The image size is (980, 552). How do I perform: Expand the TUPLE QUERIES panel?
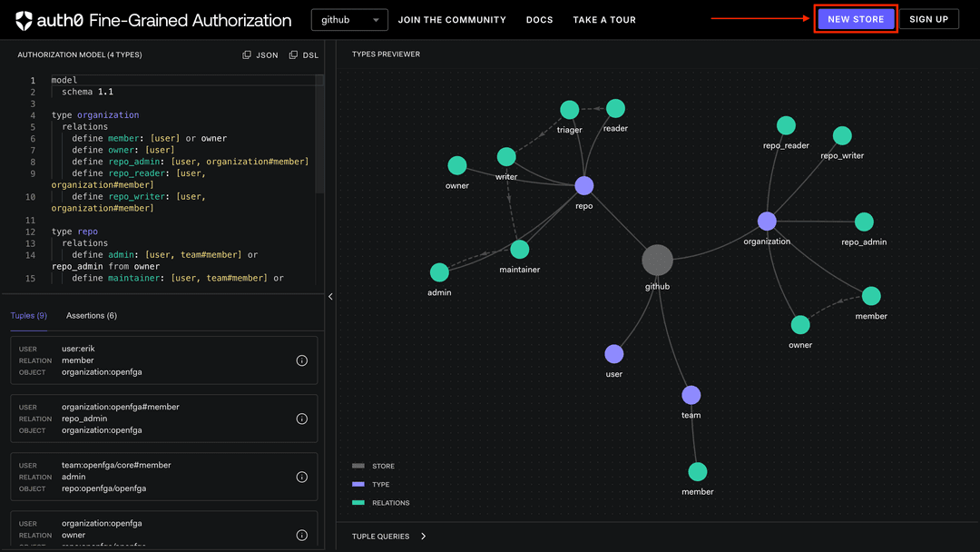[387, 536]
